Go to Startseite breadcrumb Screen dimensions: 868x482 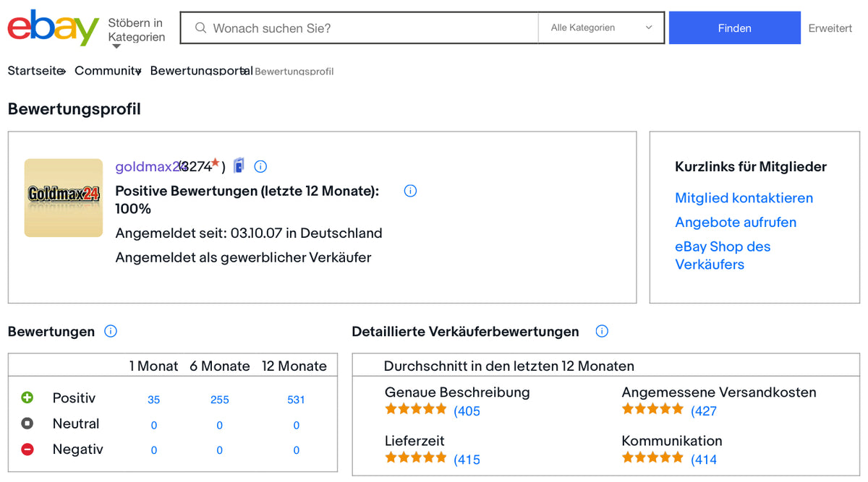(x=36, y=71)
